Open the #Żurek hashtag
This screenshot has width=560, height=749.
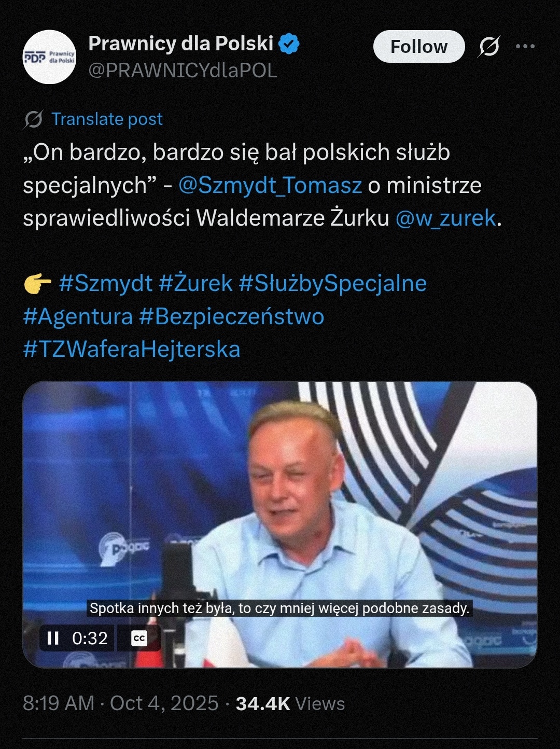196,284
